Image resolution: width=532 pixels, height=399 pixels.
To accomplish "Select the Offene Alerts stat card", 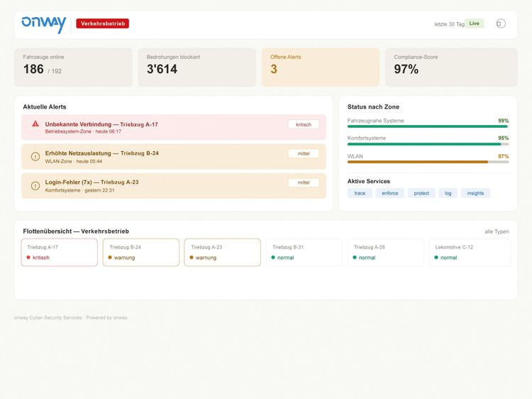I will point(321,67).
